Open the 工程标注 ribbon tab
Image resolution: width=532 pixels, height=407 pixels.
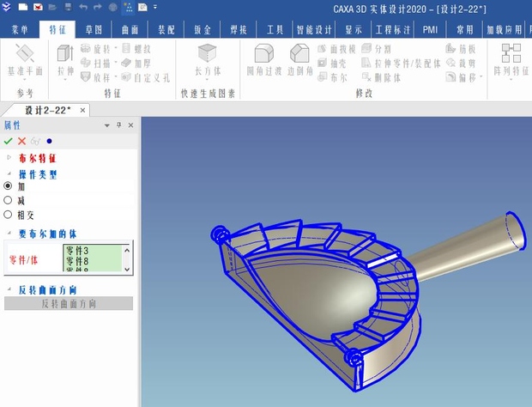coord(393,30)
